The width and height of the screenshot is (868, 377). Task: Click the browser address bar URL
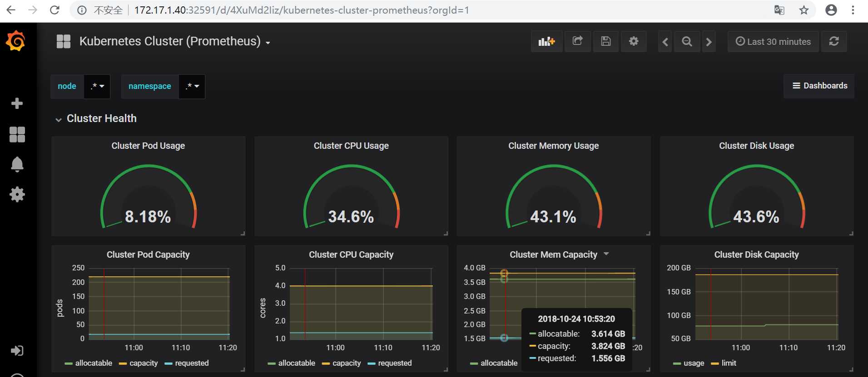[302, 10]
